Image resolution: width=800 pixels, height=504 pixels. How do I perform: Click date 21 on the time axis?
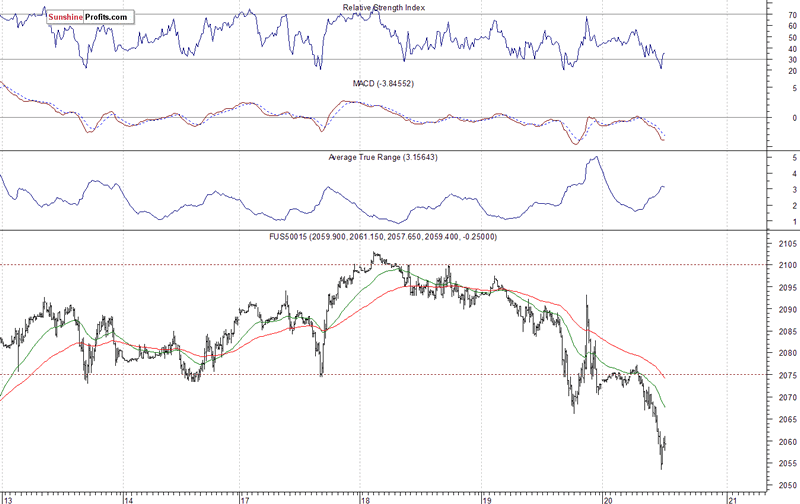[731, 497]
